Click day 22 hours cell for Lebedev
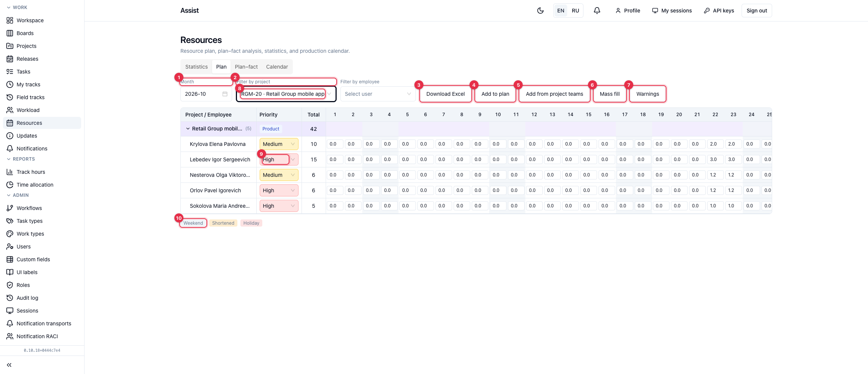 tap(715, 159)
